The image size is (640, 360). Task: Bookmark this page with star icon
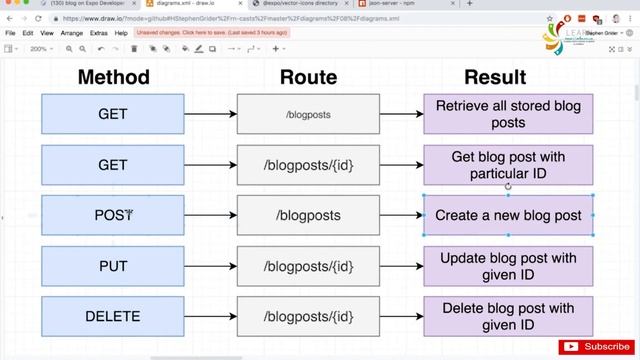550,19
